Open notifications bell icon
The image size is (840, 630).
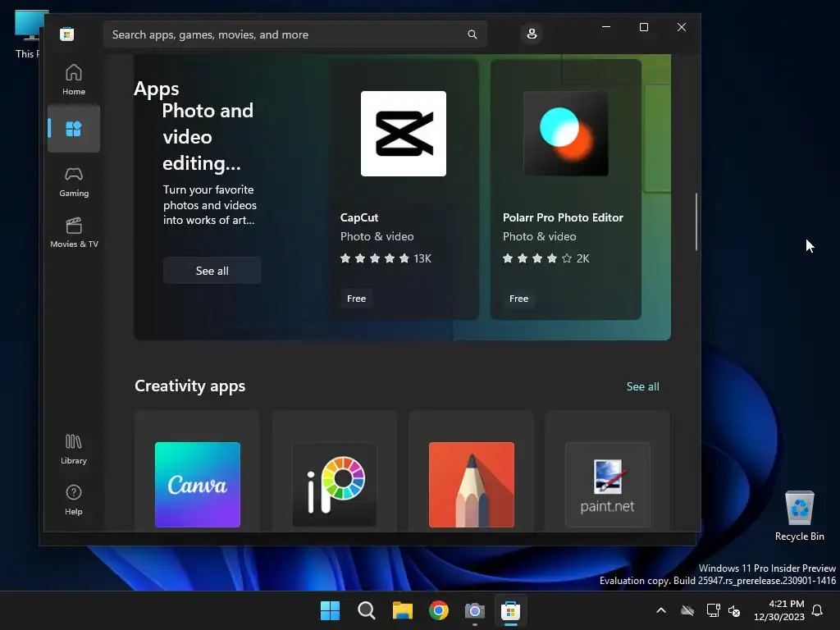click(818, 610)
